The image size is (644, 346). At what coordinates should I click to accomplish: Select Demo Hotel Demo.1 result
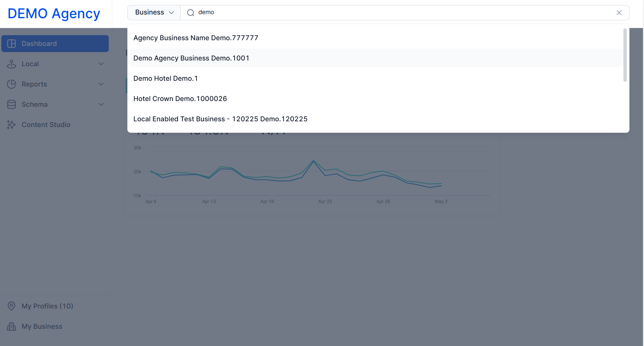coord(377,78)
